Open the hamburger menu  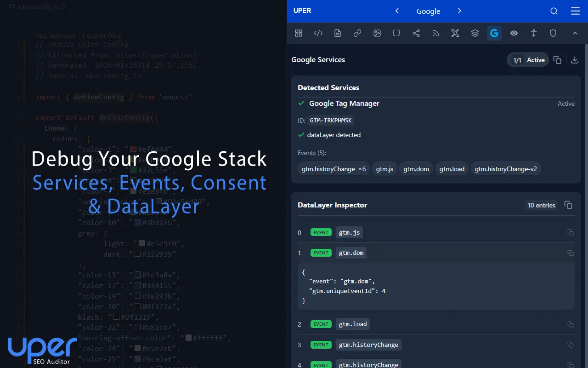coord(575,11)
